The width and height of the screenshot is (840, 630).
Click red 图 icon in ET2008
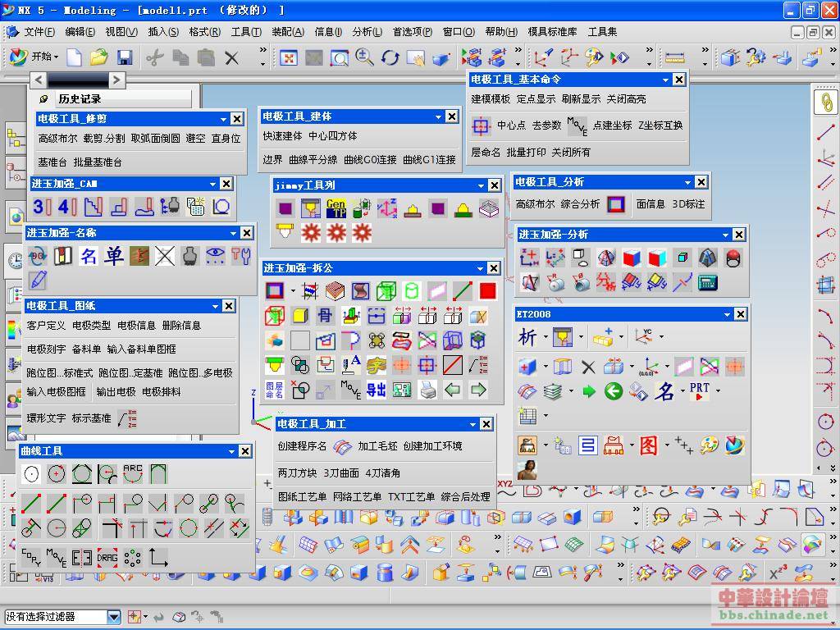click(648, 445)
